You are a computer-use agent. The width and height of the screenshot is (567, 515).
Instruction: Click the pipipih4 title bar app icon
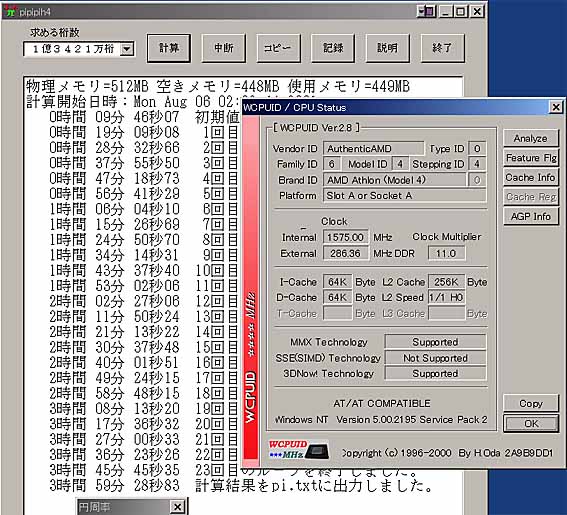click(x=10, y=12)
